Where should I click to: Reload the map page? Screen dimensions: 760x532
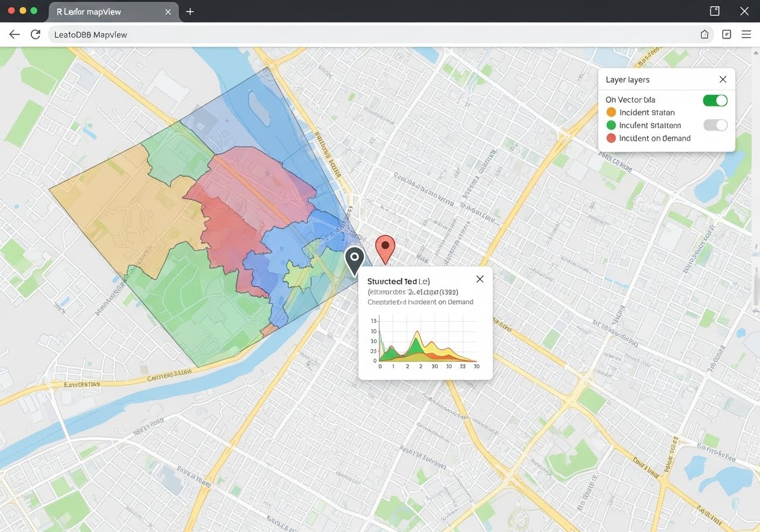click(35, 34)
